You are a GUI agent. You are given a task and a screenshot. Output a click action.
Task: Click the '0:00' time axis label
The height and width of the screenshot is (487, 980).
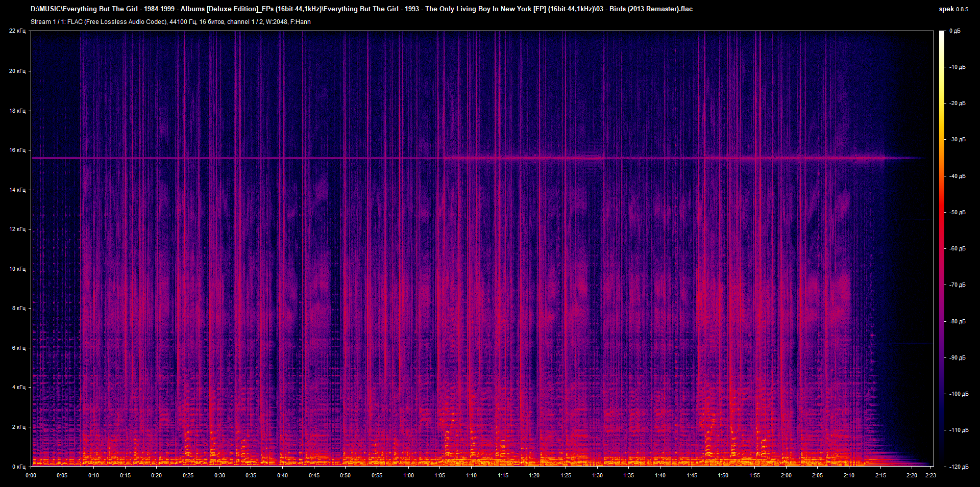coord(31,475)
